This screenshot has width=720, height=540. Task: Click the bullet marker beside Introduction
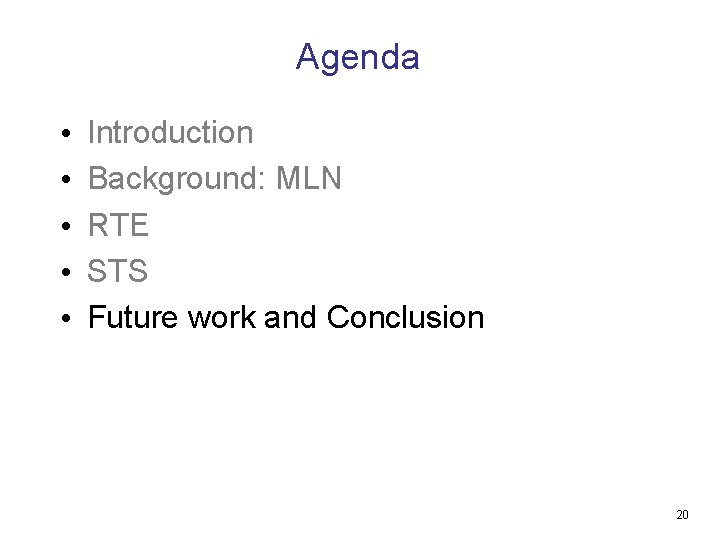(x=64, y=134)
